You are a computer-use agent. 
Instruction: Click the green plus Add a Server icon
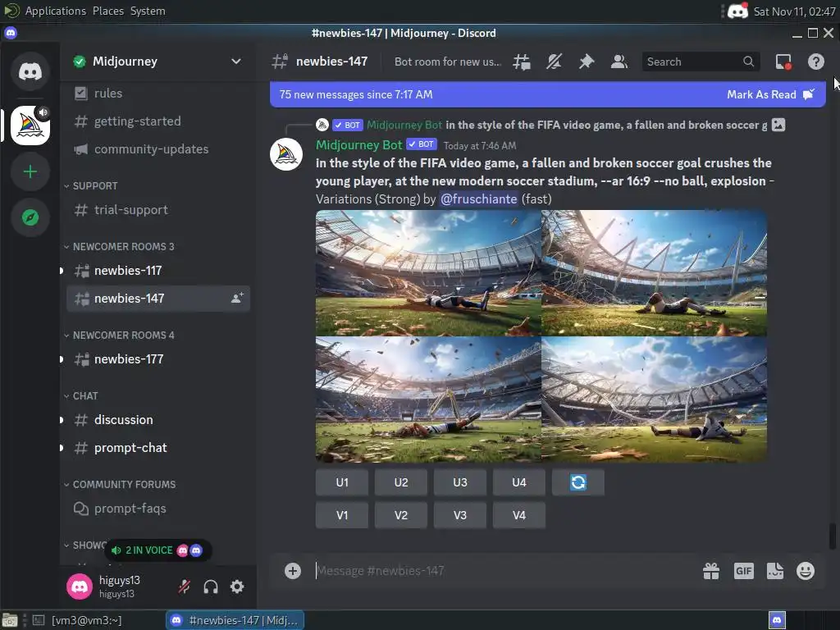30,171
